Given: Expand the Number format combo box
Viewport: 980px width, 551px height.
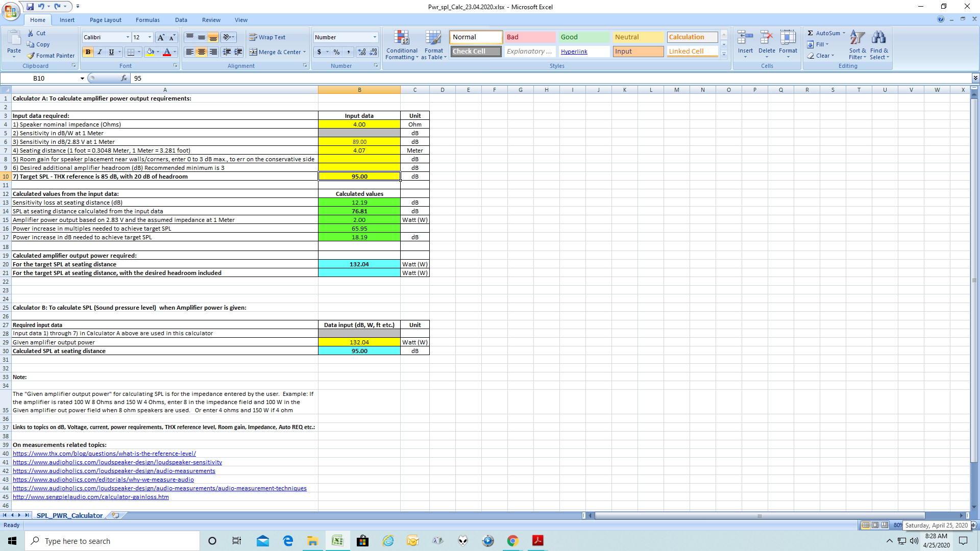Looking at the screenshot, I should pyautogui.click(x=375, y=37).
